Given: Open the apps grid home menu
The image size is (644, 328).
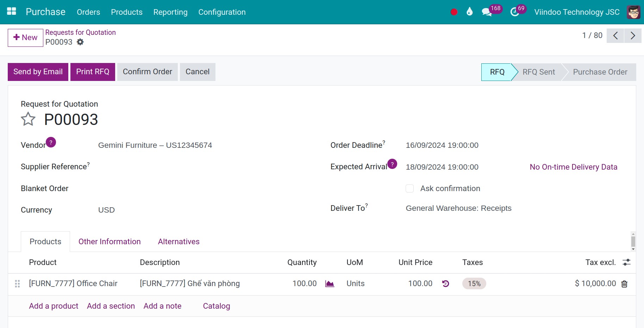Looking at the screenshot, I should (12, 12).
